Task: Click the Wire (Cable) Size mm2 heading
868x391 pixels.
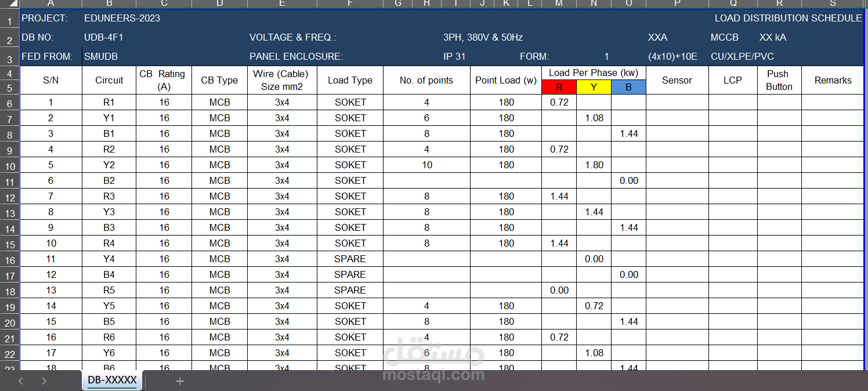Action: tap(281, 80)
